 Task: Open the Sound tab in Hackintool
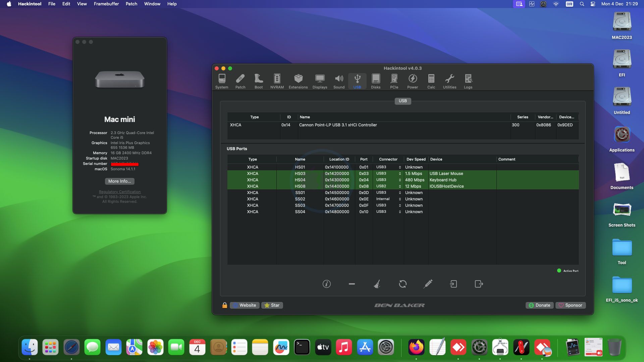tap(339, 81)
